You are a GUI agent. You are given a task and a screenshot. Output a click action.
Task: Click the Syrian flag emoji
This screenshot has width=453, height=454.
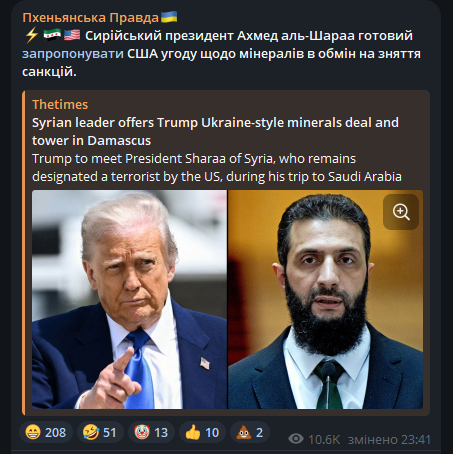pyautogui.click(x=52, y=35)
